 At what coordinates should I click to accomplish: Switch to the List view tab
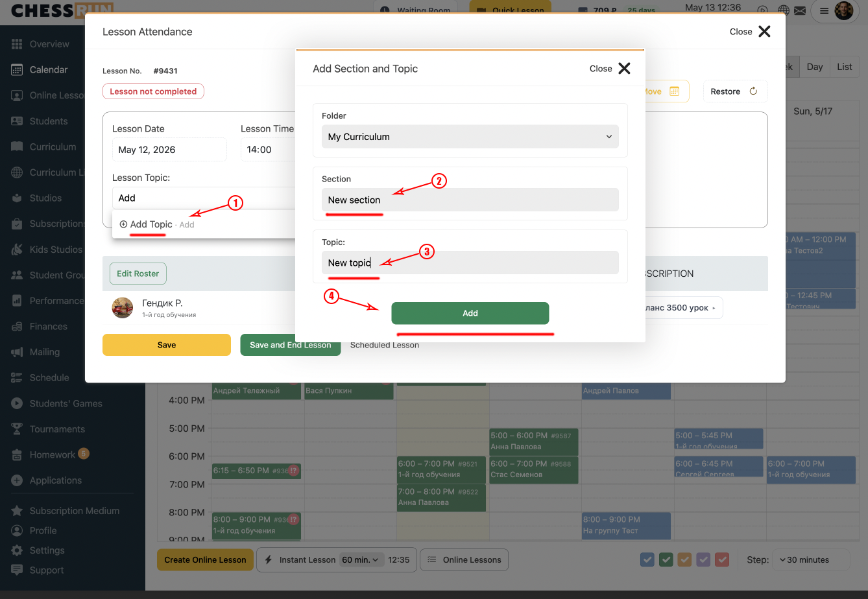click(844, 67)
